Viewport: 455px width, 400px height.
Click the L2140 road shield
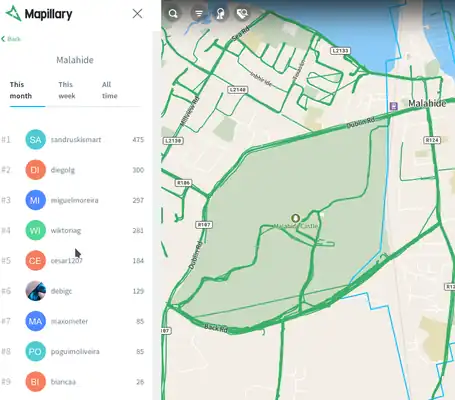pyautogui.click(x=237, y=90)
